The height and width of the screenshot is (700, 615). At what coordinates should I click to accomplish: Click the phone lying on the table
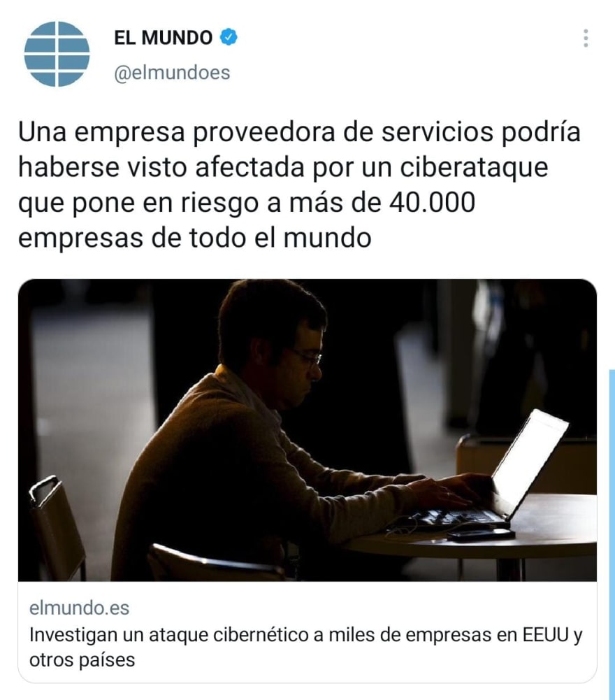pos(481,535)
